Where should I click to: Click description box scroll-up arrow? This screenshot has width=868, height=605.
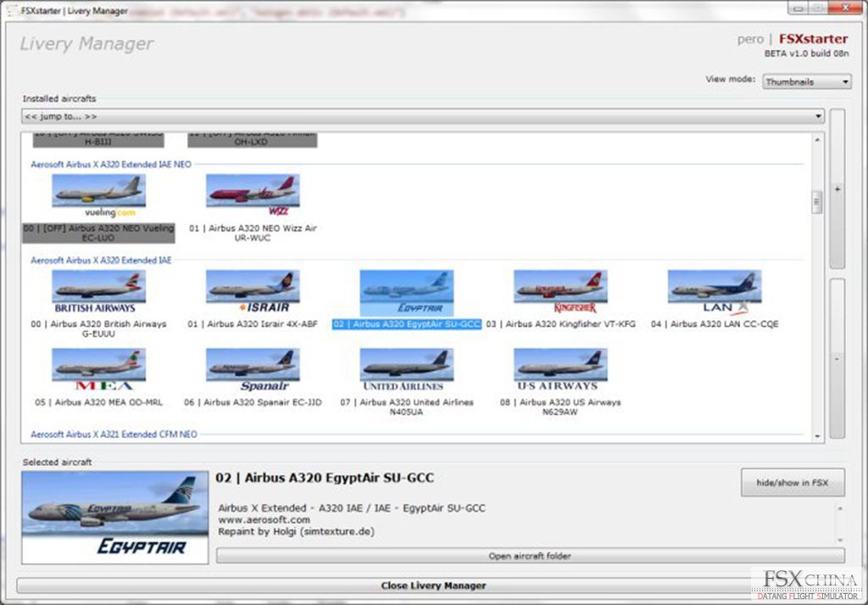click(840, 508)
